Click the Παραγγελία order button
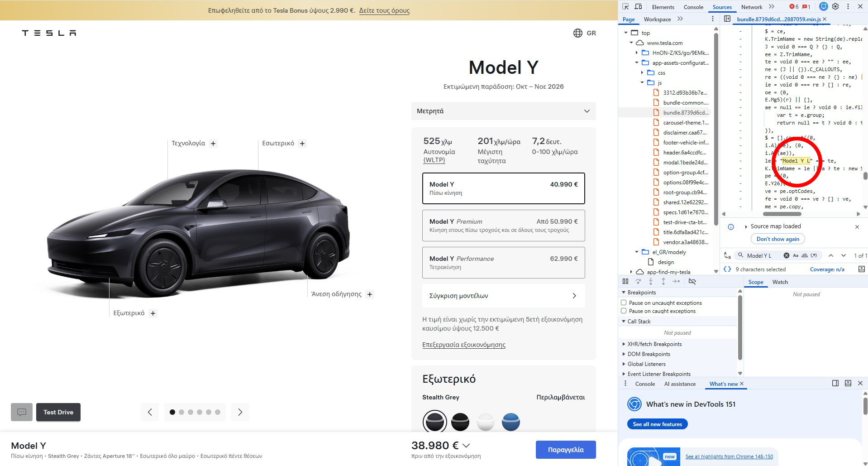 point(566,450)
